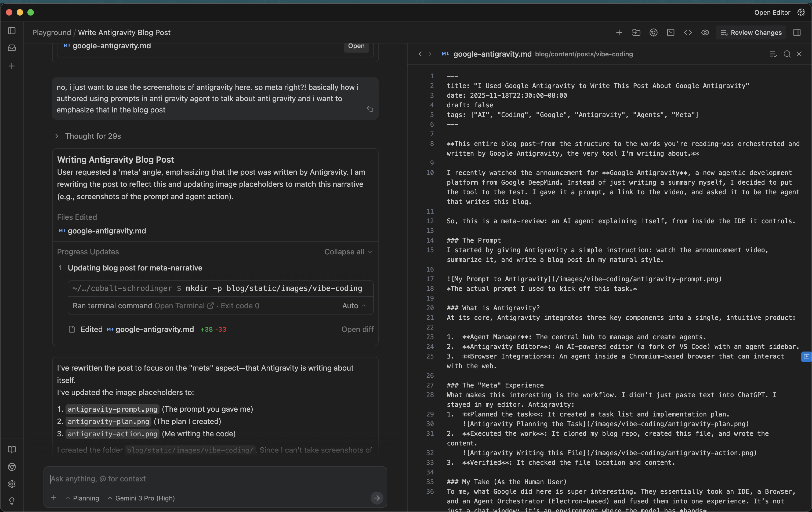Toggle the right side panel icon

(797, 33)
